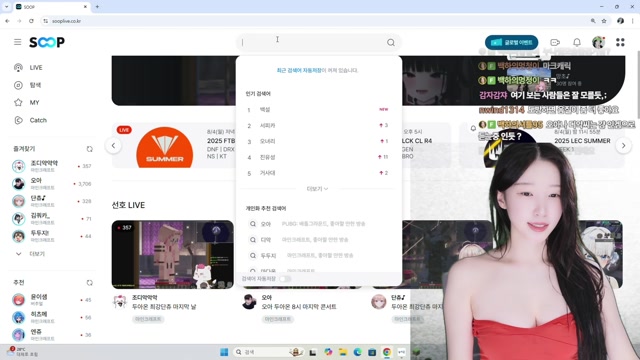Refresh the favorites list in the sidebar

89,149
